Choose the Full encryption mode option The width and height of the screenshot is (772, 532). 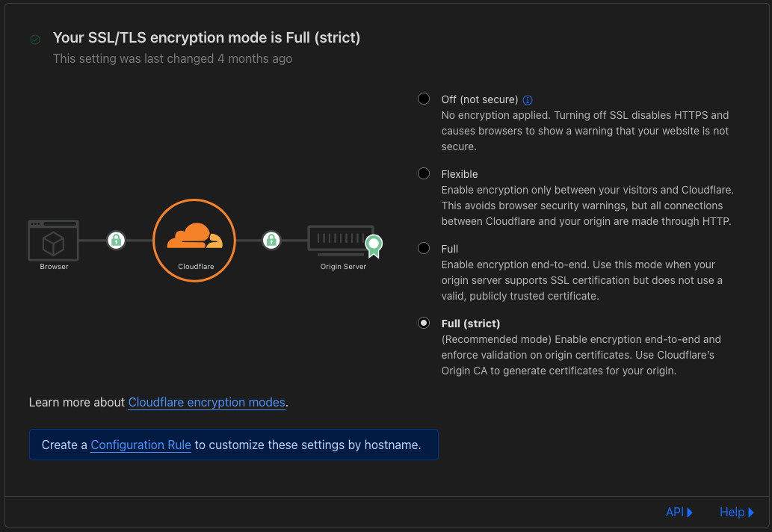point(424,248)
